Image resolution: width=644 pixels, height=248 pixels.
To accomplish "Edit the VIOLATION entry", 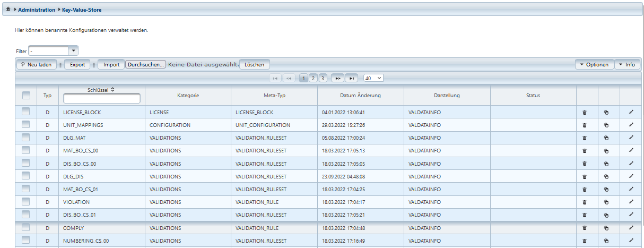I will [x=631, y=202].
